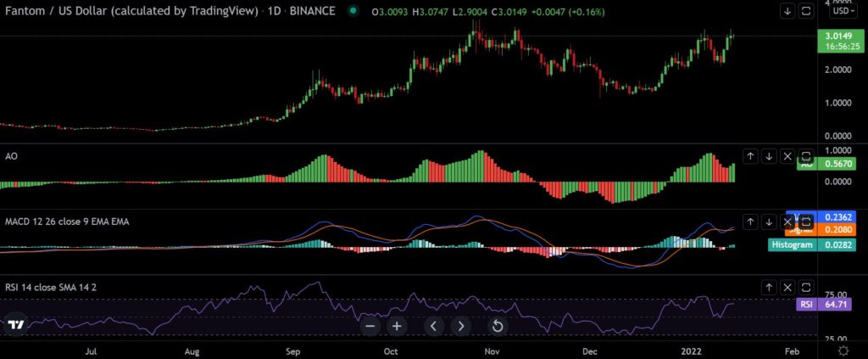
Task: Click the green market status dot
Action: [x=353, y=10]
